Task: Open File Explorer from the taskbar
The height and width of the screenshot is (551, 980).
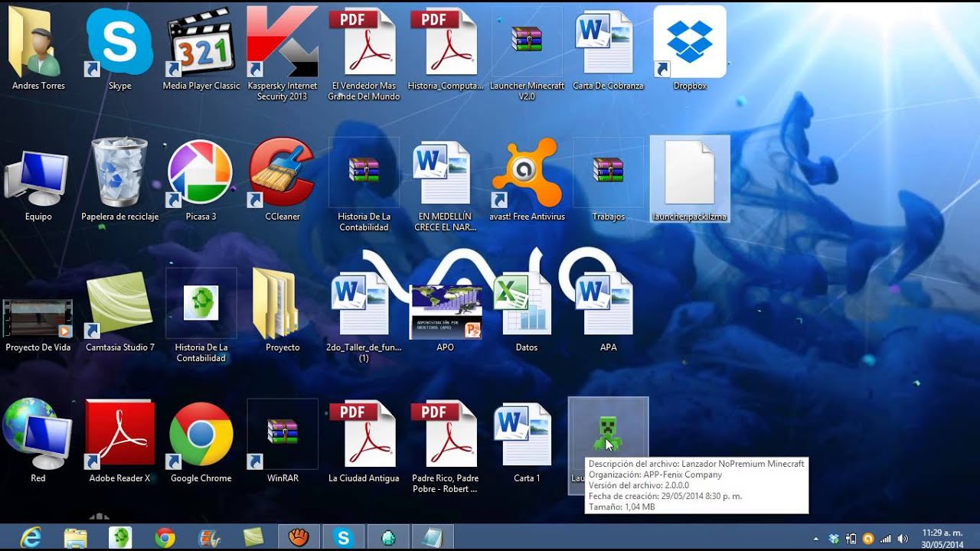Action: pos(76,538)
